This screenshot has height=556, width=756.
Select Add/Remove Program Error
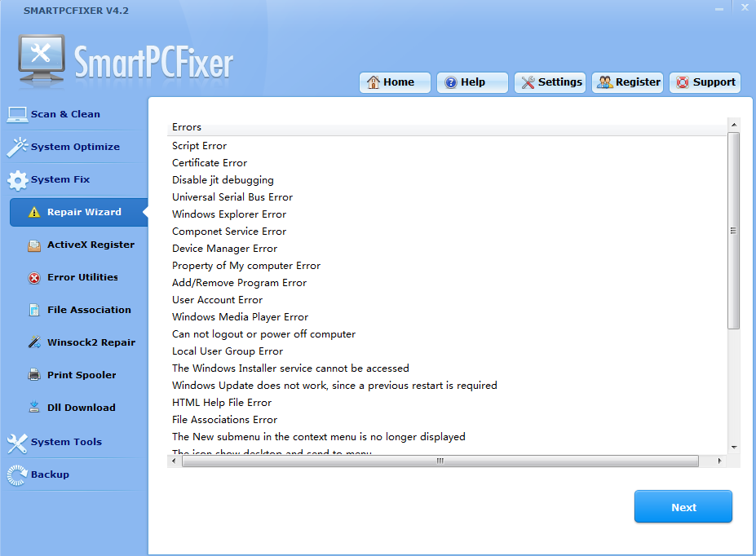(239, 283)
